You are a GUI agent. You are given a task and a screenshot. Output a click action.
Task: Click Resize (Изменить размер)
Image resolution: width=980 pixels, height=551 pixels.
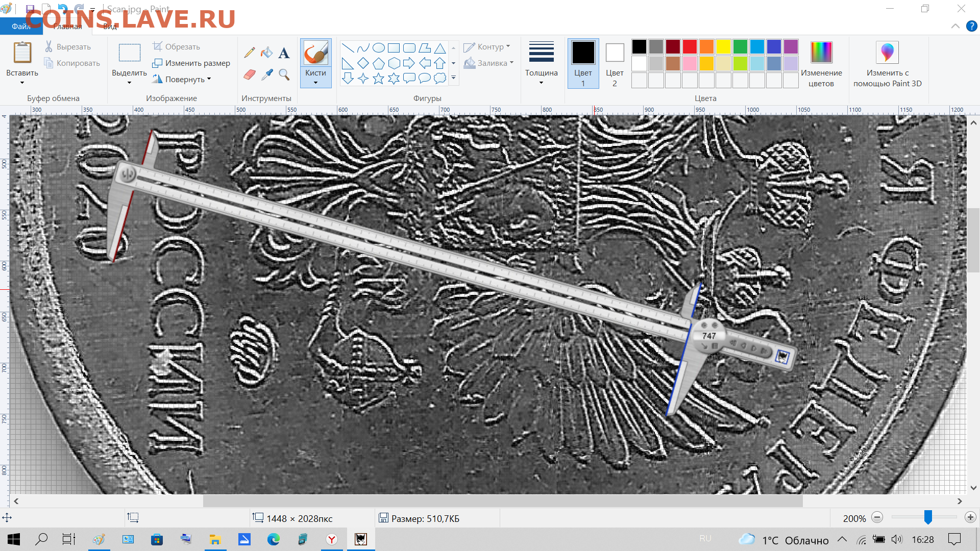(191, 63)
